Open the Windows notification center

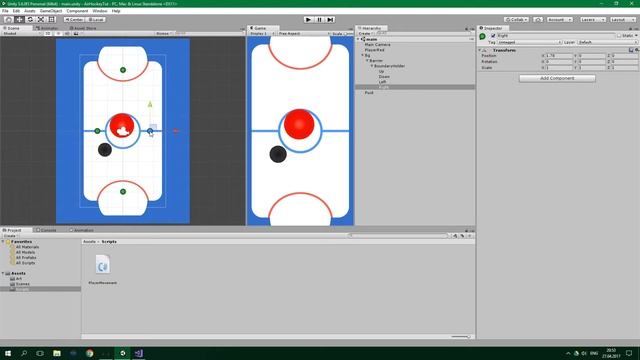point(629,353)
